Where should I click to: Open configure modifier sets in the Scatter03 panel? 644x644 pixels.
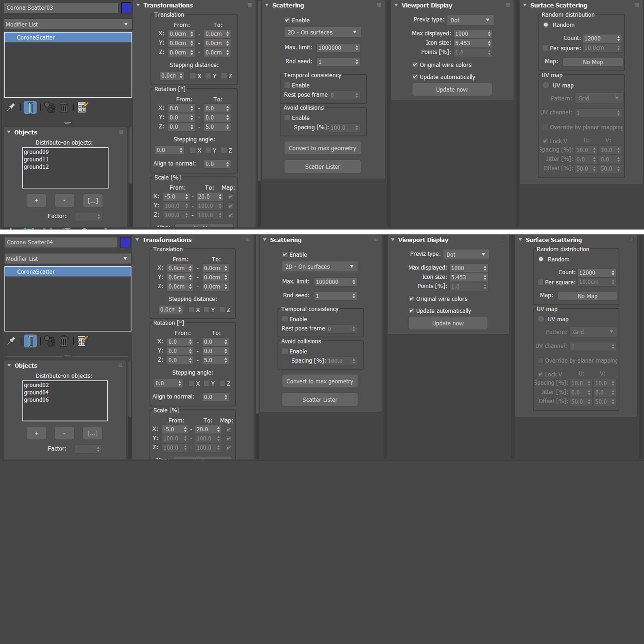click(82, 107)
